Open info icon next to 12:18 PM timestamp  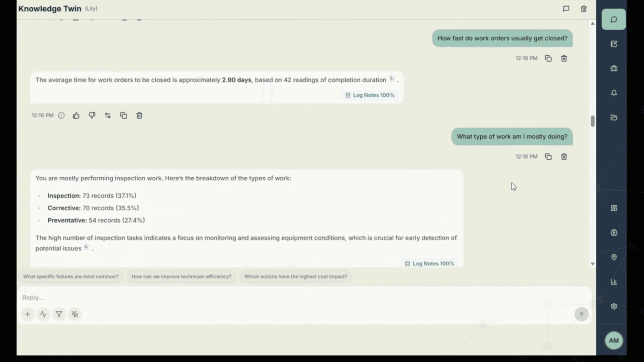point(61,116)
